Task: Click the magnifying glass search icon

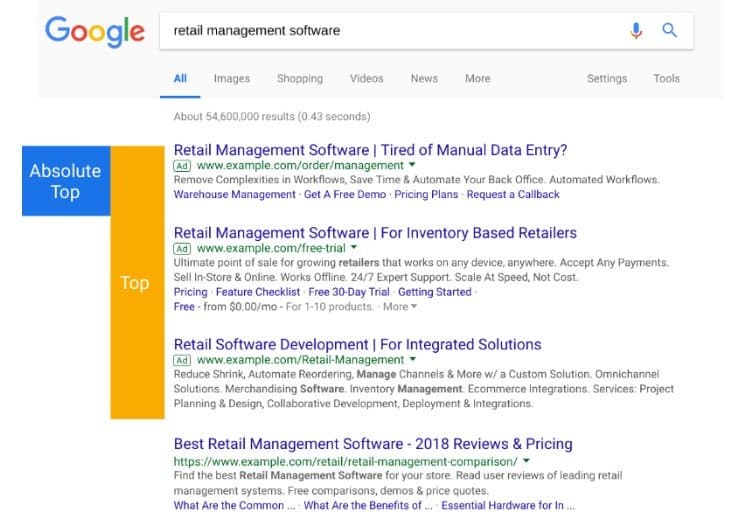Action: pyautogui.click(x=669, y=31)
